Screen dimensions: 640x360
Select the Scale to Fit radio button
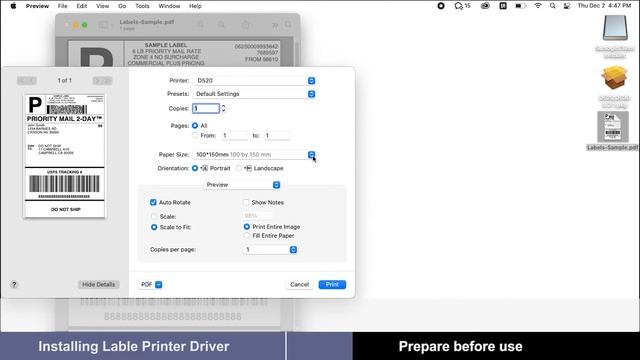[154, 227]
